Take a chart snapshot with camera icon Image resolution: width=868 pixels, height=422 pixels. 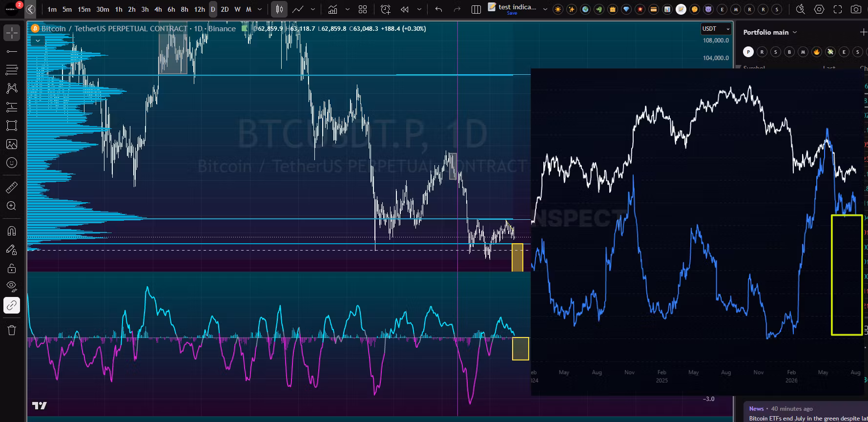(x=856, y=9)
